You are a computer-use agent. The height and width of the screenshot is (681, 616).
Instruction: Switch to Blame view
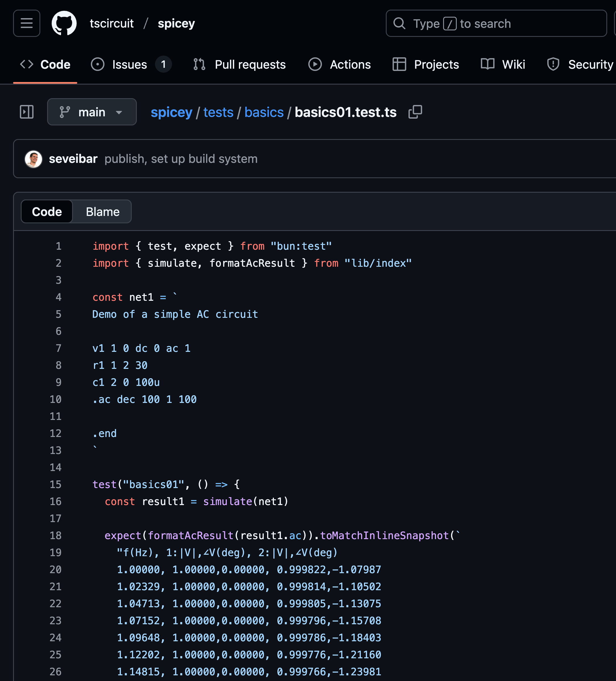[102, 212]
